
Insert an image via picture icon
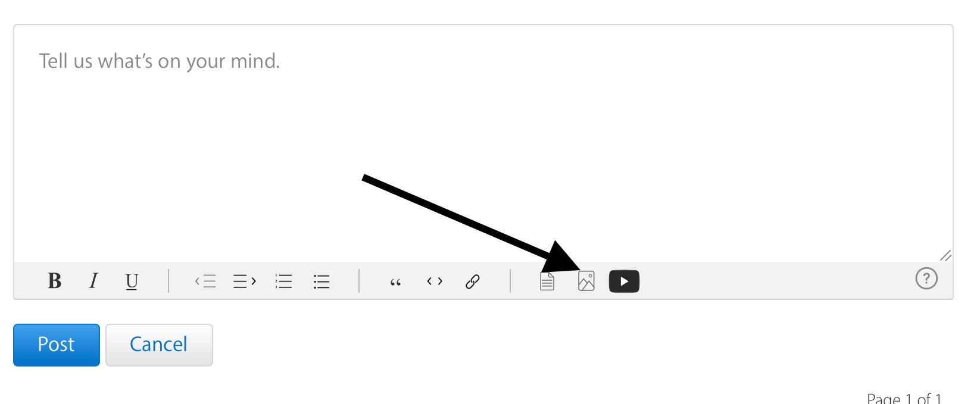tap(586, 281)
